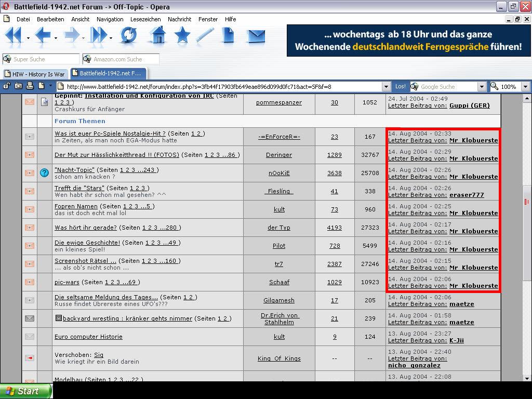The height and width of the screenshot is (399, 532).
Task: Click the blue question mark topic icon
Action: click(x=44, y=173)
